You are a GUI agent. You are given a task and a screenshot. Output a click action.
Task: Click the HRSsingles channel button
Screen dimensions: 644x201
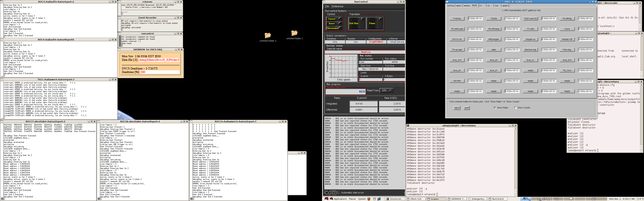[494, 40]
